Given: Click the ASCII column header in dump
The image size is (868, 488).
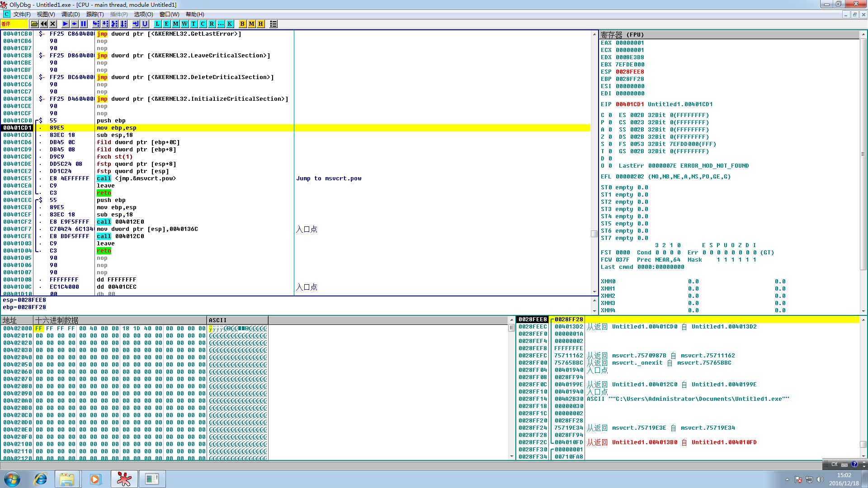Looking at the screenshot, I should point(238,320).
